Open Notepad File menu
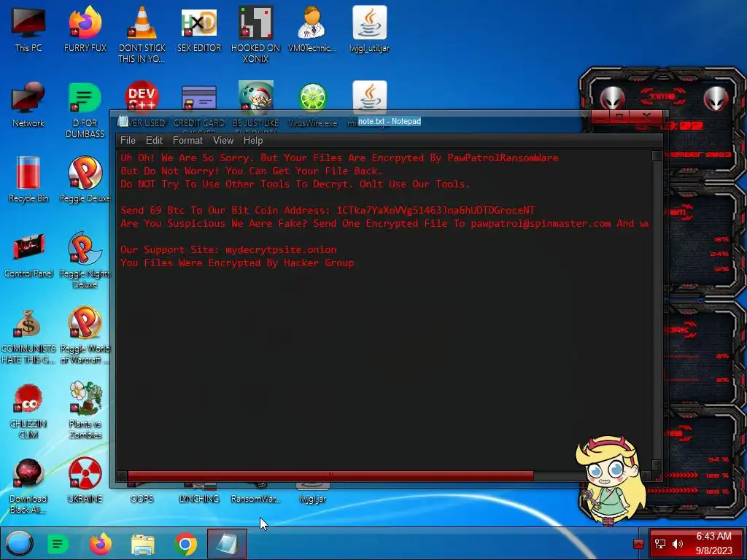The image size is (747, 560). tap(128, 141)
